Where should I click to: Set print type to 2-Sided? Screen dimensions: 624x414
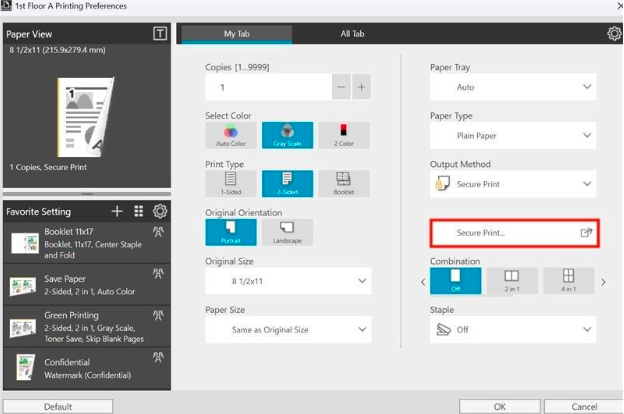pos(287,184)
